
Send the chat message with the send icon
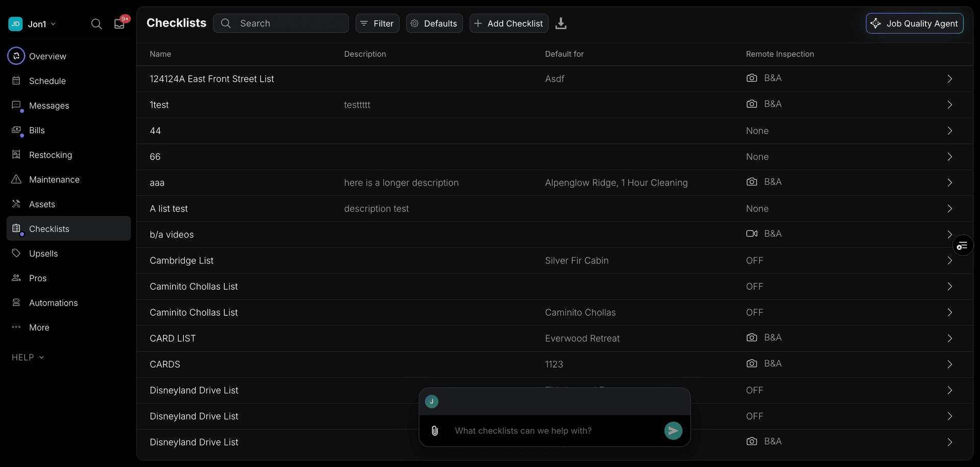673,430
